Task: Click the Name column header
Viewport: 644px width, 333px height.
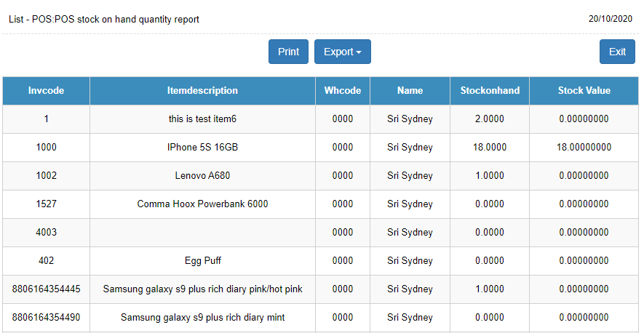Action: pos(410,91)
